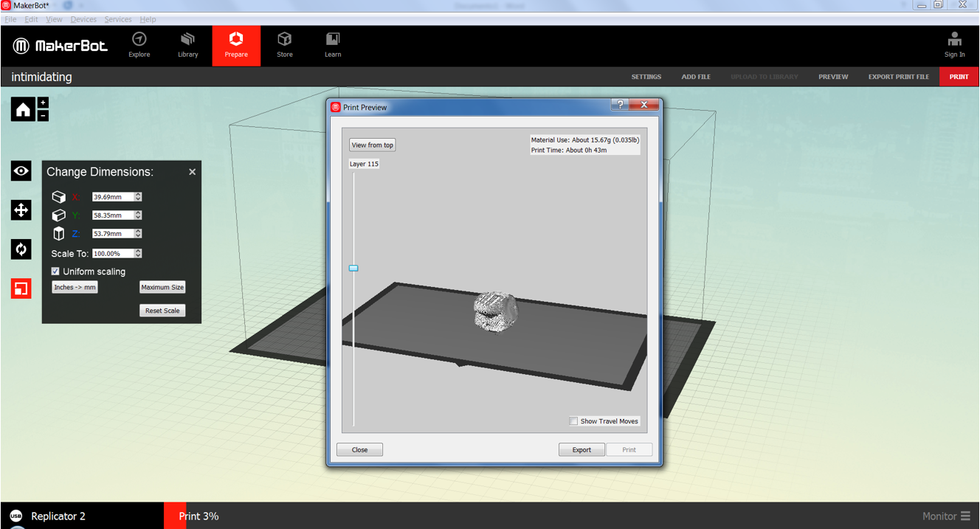Open the Store cube icon
The width and height of the screenshot is (980, 529).
tap(284, 39)
